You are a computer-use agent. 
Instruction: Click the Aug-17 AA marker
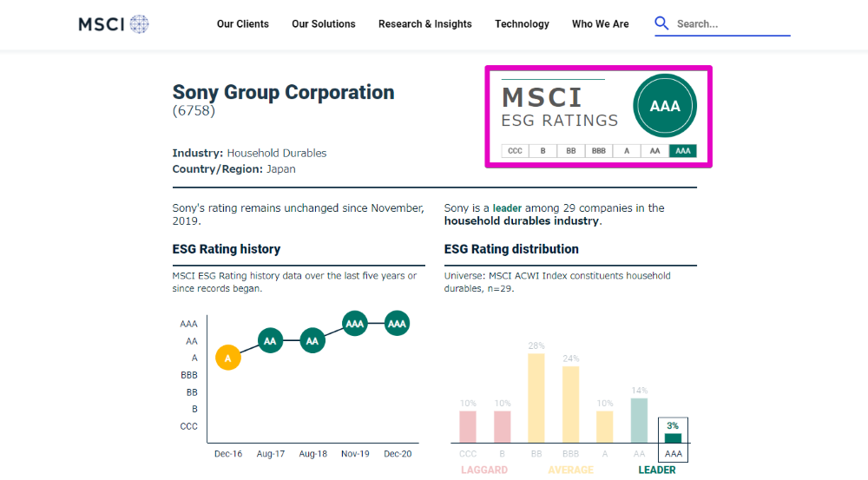pos(270,340)
